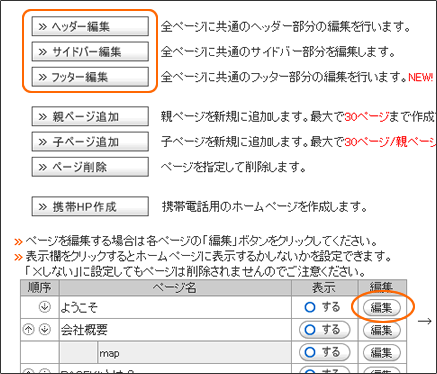437x374 pixels.
Task: Edit the ようこそ page
Action: tap(381, 307)
